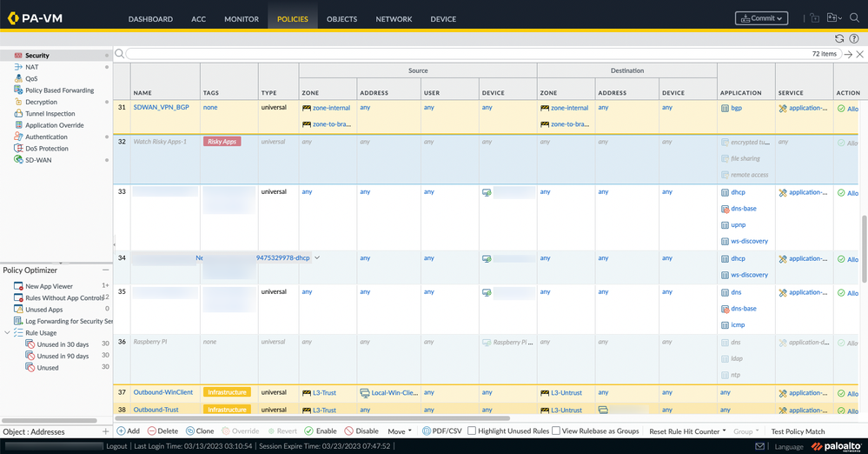Click the mail icon in the status bar
The width and height of the screenshot is (868, 454).
click(x=759, y=446)
